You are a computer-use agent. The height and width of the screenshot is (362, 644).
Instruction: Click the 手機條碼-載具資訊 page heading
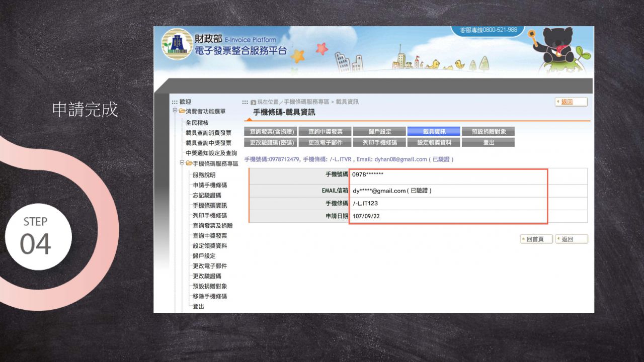[284, 112]
